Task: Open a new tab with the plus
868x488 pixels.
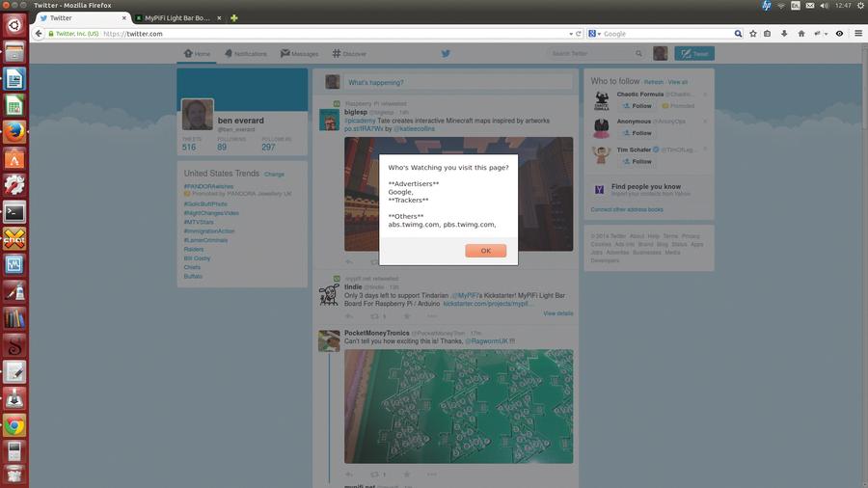Action: (234, 18)
